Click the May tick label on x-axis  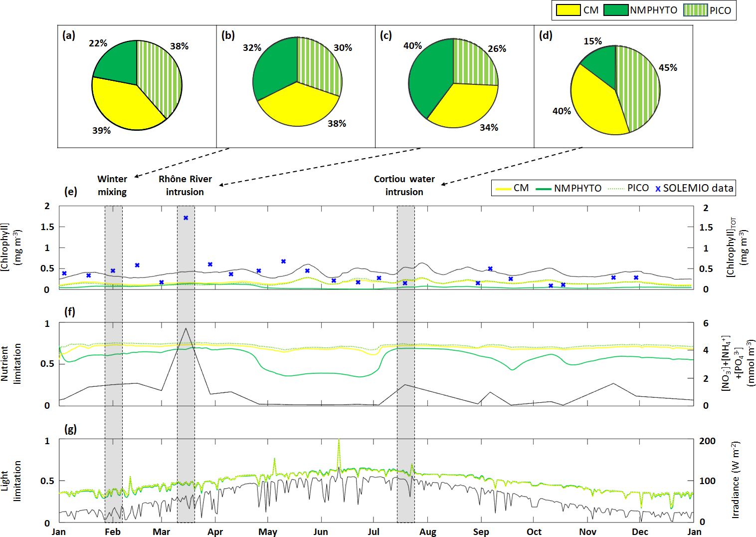tap(268, 532)
